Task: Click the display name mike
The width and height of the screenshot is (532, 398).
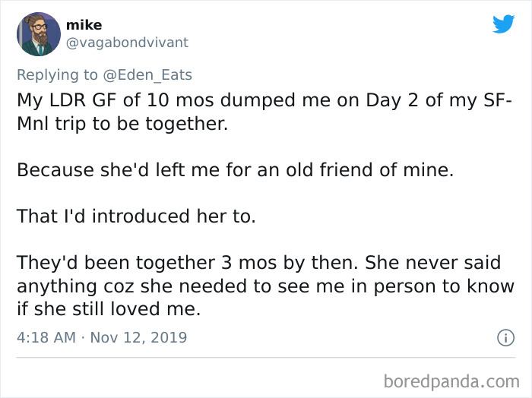Action: tap(84, 25)
